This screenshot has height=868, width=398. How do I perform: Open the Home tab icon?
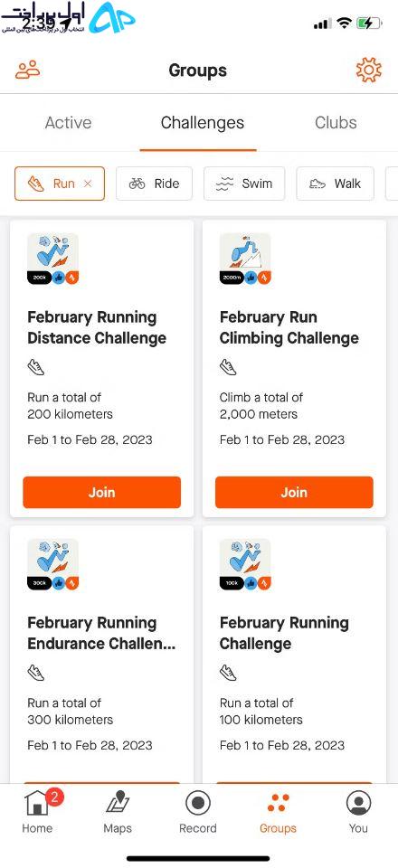(38, 804)
